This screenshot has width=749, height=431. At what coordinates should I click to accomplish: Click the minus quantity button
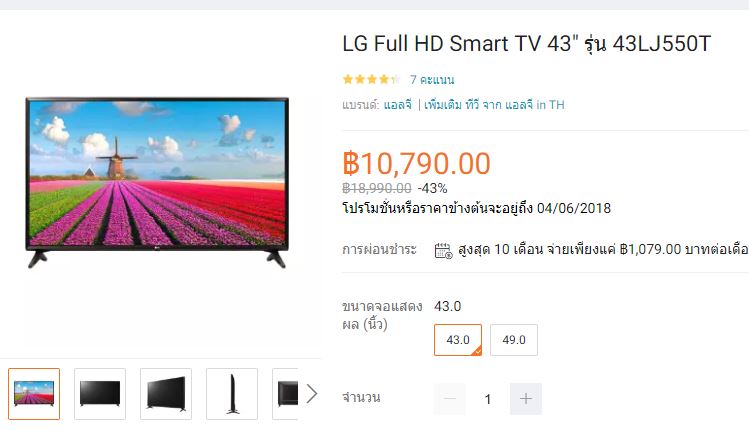tap(449, 399)
